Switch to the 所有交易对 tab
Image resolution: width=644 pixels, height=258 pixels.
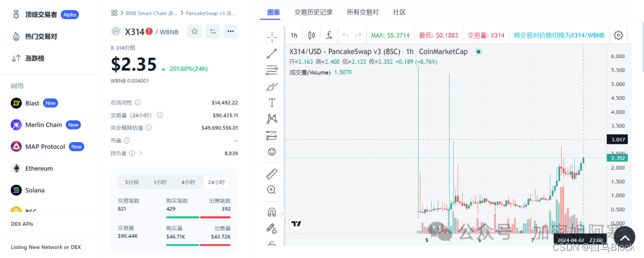coord(363,13)
